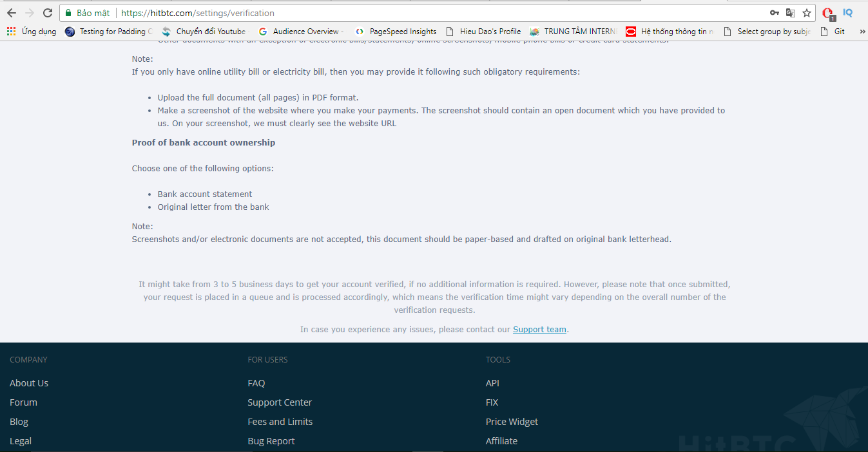Visit the Price Widget page

click(x=512, y=422)
